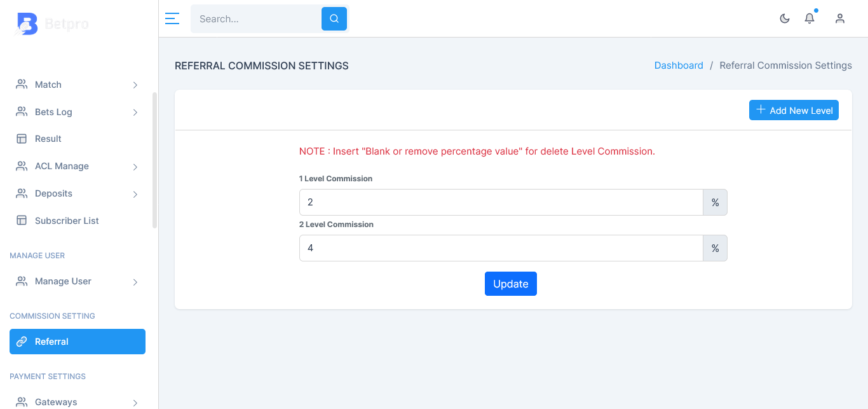Screen dimensions: 868x409
Task: Select the Referral menu item
Action: coord(78,342)
